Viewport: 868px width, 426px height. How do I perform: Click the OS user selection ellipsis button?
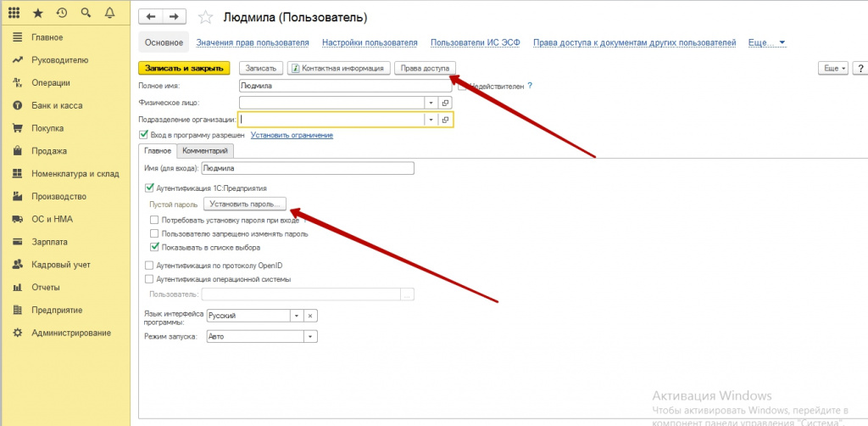click(x=408, y=294)
